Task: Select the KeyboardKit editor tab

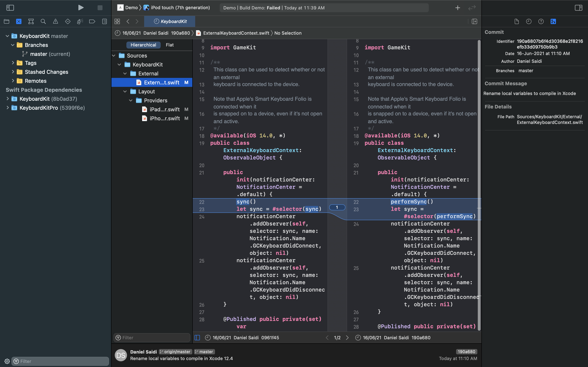Action: (x=170, y=21)
